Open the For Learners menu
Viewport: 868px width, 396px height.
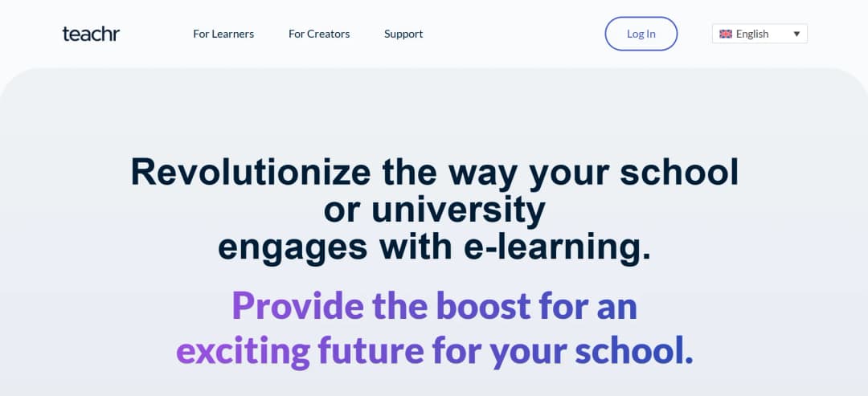[x=223, y=34]
